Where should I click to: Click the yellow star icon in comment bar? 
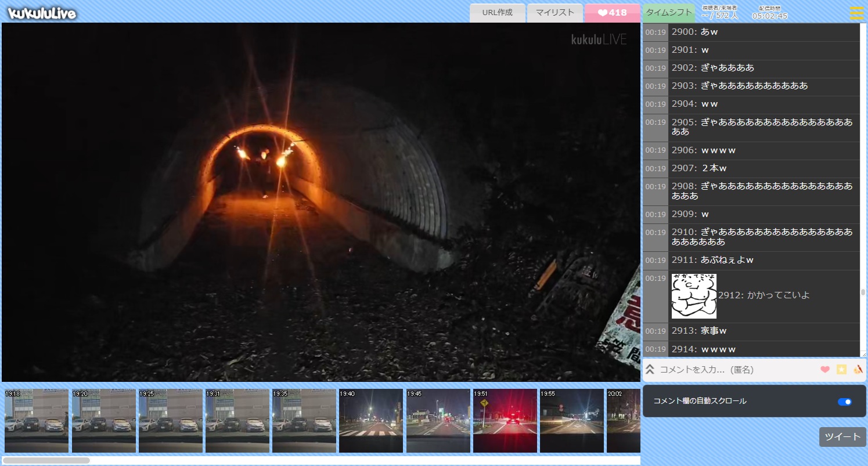(841, 370)
